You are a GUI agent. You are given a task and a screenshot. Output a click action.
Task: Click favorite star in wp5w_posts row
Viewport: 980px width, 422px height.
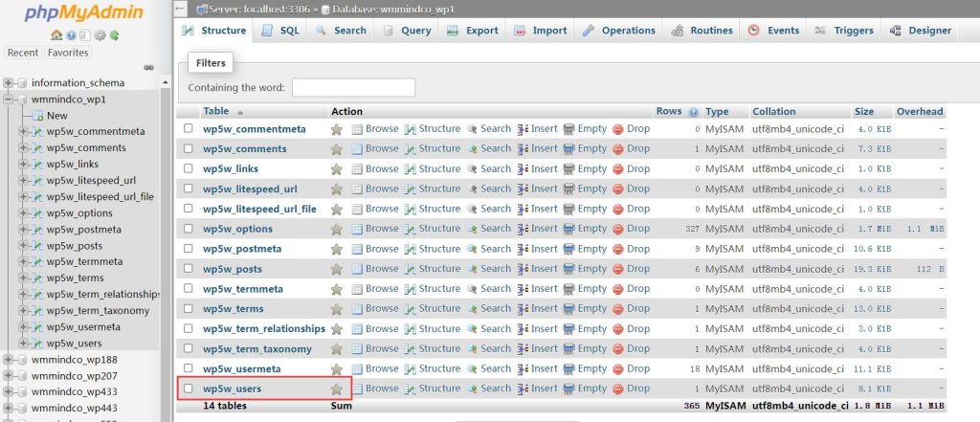pyautogui.click(x=336, y=270)
